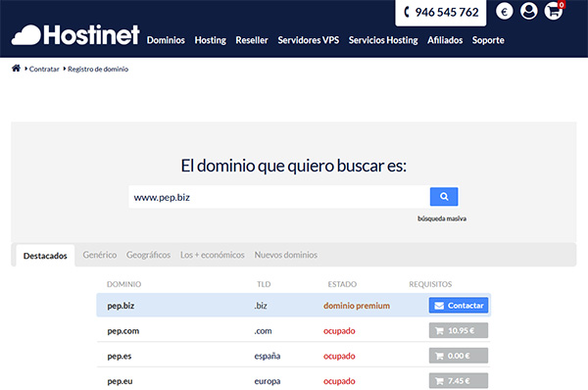Click the DOMINIO column header
588x390 pixels.
pos(123,284)
